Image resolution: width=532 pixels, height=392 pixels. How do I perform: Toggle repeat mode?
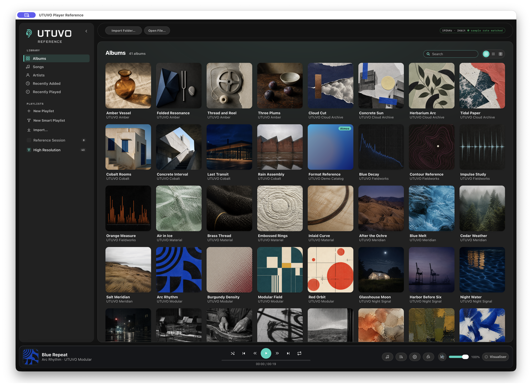pos(299,353)
